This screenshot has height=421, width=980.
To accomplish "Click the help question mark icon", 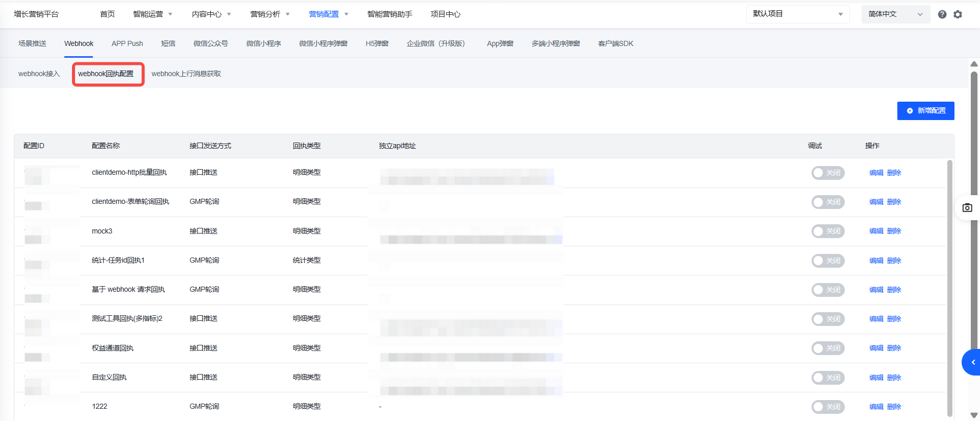I will [x=942, y=14].
